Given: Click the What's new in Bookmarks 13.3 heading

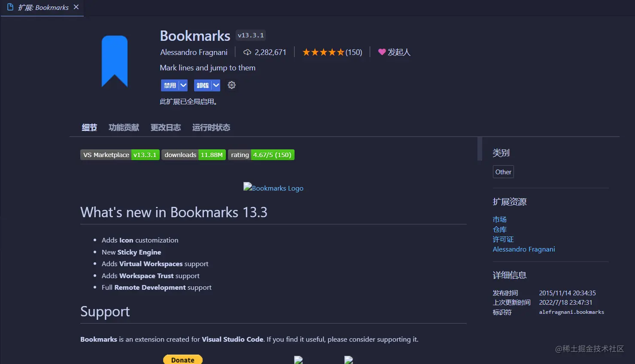Looking at the screenshot, I should (x=174, y=212).
